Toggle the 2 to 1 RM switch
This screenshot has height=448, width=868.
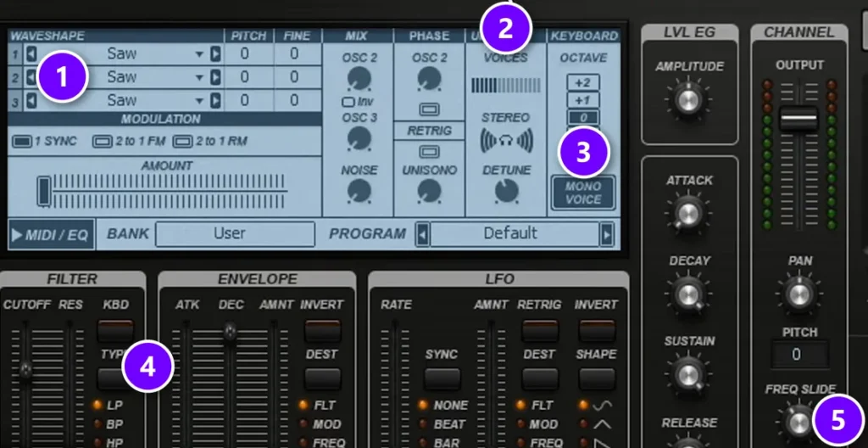pos(183,142)
